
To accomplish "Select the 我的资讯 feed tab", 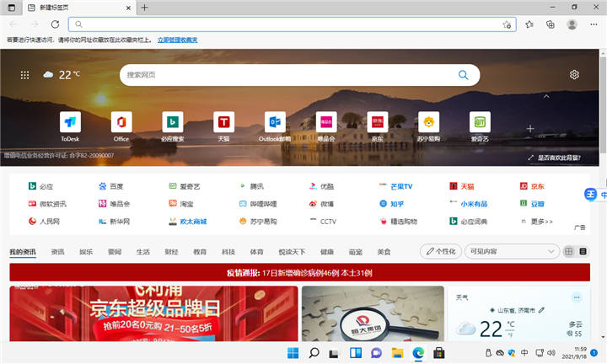I will [23, 252].
